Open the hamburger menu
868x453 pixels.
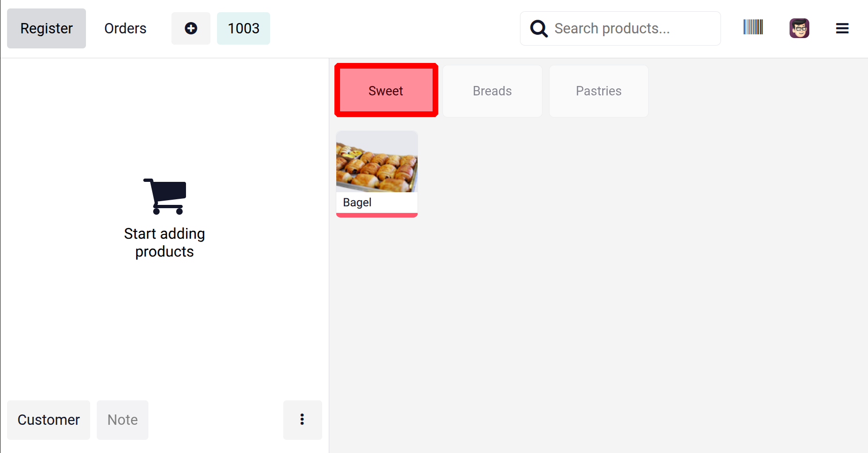(x=842, y=29)
